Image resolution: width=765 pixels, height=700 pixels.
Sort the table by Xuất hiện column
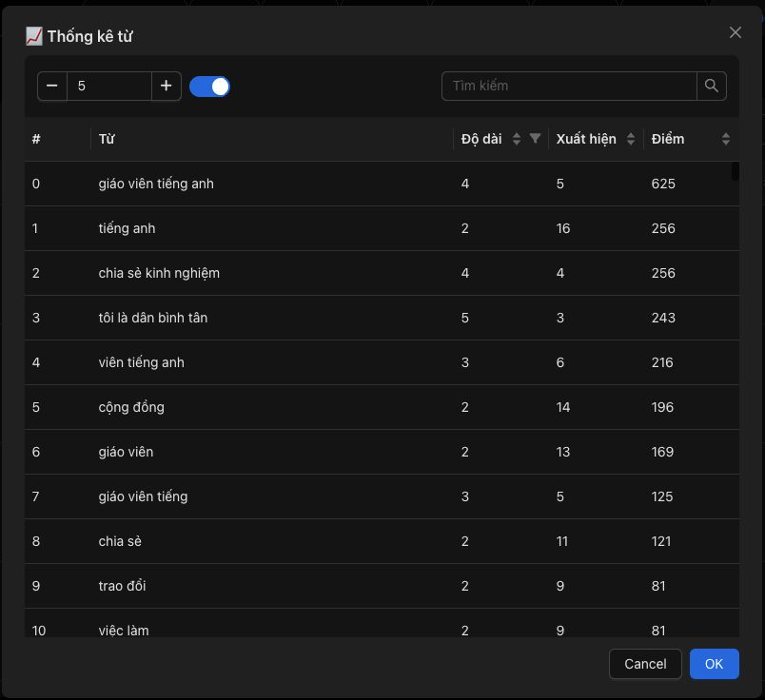coord(631,139)
